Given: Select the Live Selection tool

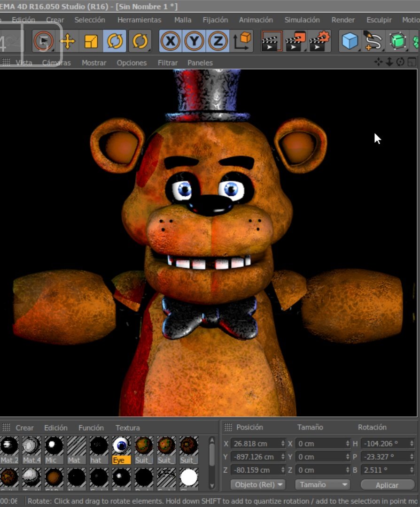Looking at the screenshot, I should 43,41.
